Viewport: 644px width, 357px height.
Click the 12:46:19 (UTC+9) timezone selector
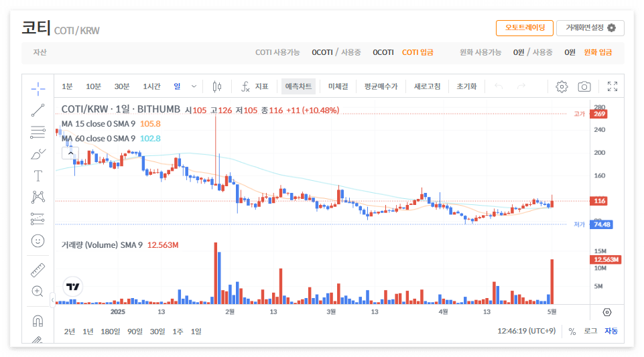527,331
